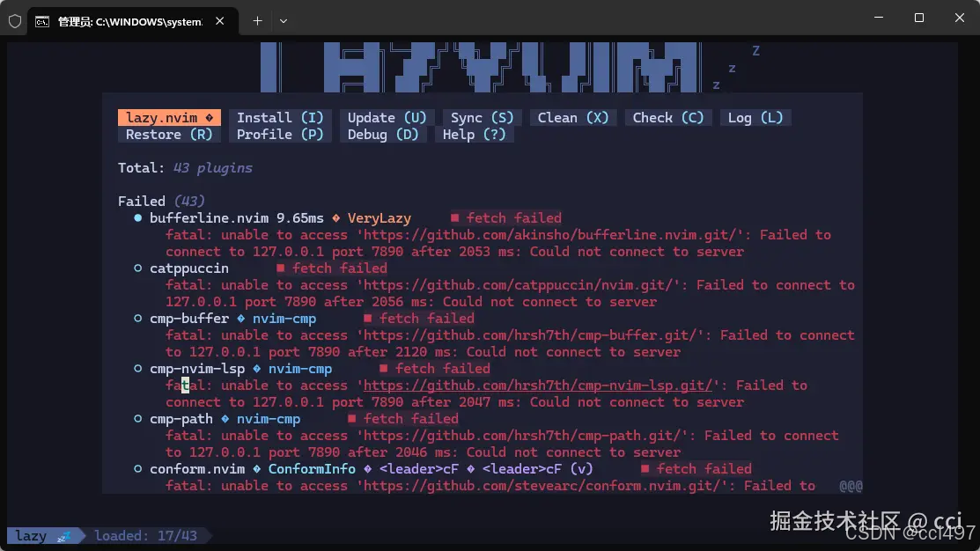Click the Clean (X) button
This screenshot has width=980, height=551.
(x=573, y=117)
